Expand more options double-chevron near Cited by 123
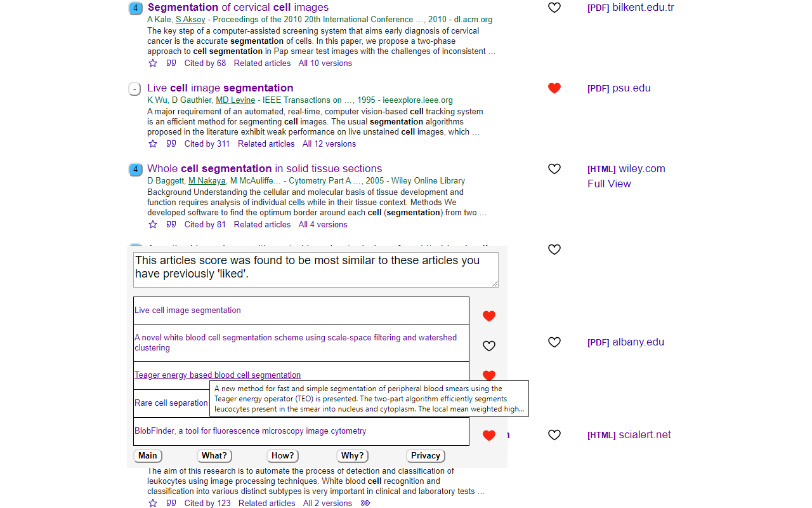 (x=365, y=504)
